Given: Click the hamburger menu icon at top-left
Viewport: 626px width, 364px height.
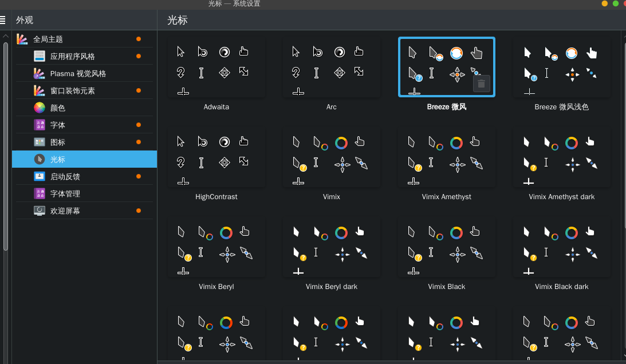Looking at the screenshot, I should 3,20.
